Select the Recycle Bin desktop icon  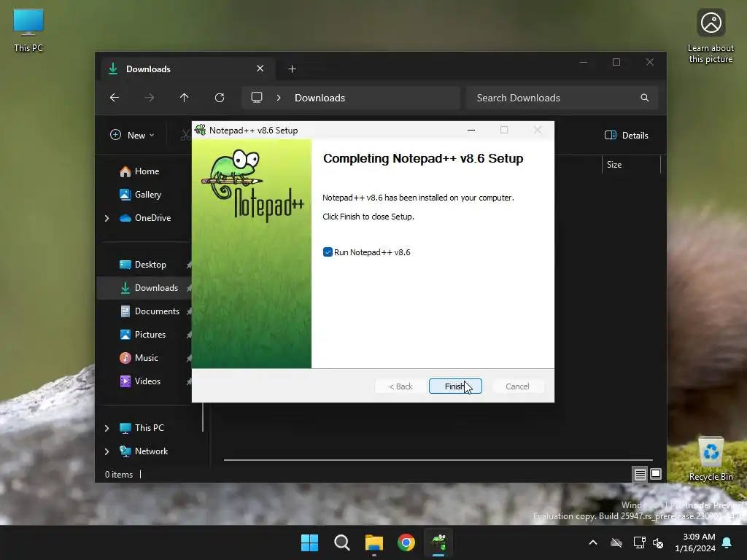tap(711, 459)
